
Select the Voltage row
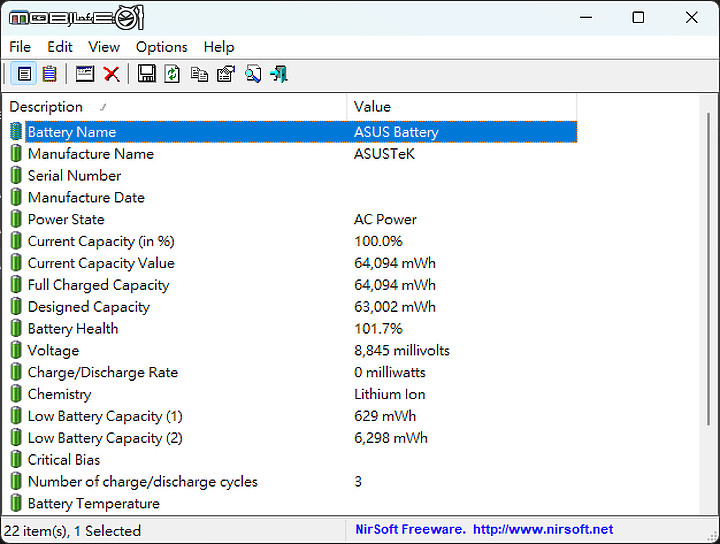click(293, 351)
